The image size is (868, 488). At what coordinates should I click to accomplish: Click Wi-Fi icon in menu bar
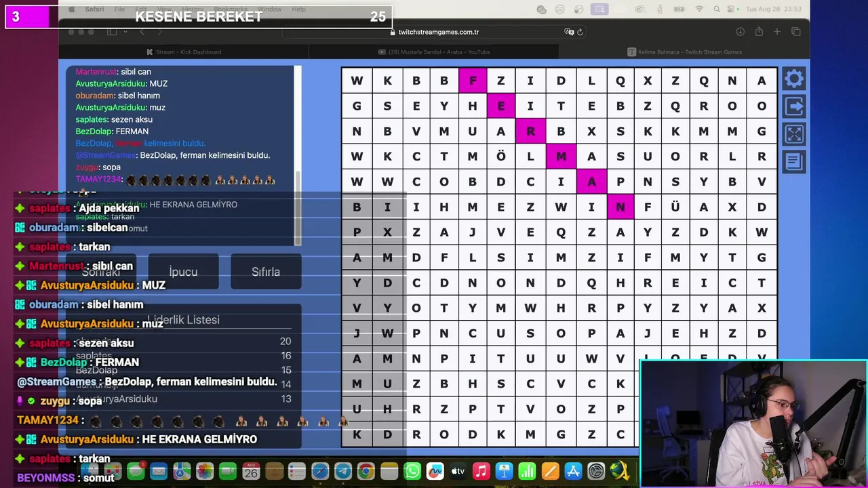pyautogui.click(x=699, y=9)
